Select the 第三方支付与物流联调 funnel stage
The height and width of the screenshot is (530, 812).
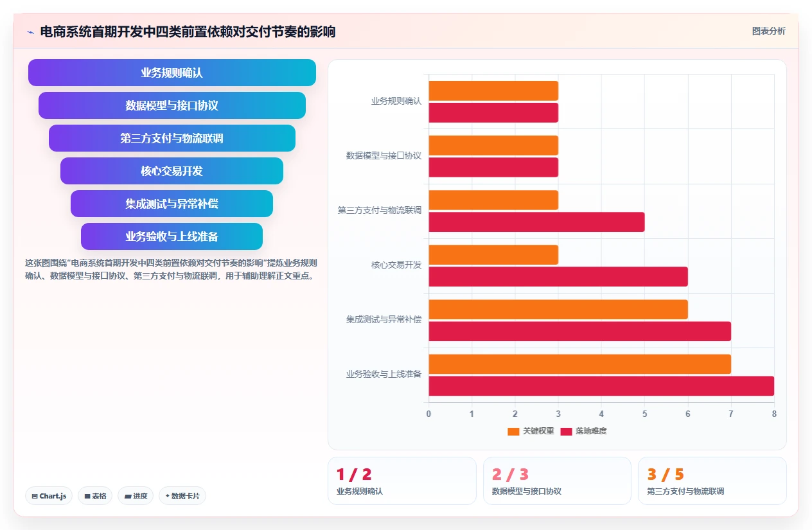[x=172, y=138]
